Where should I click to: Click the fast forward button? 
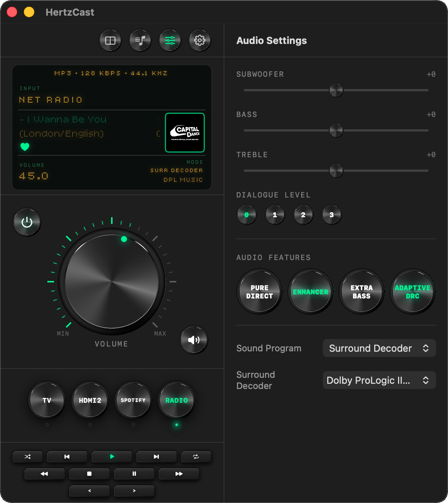coord(179,474)
